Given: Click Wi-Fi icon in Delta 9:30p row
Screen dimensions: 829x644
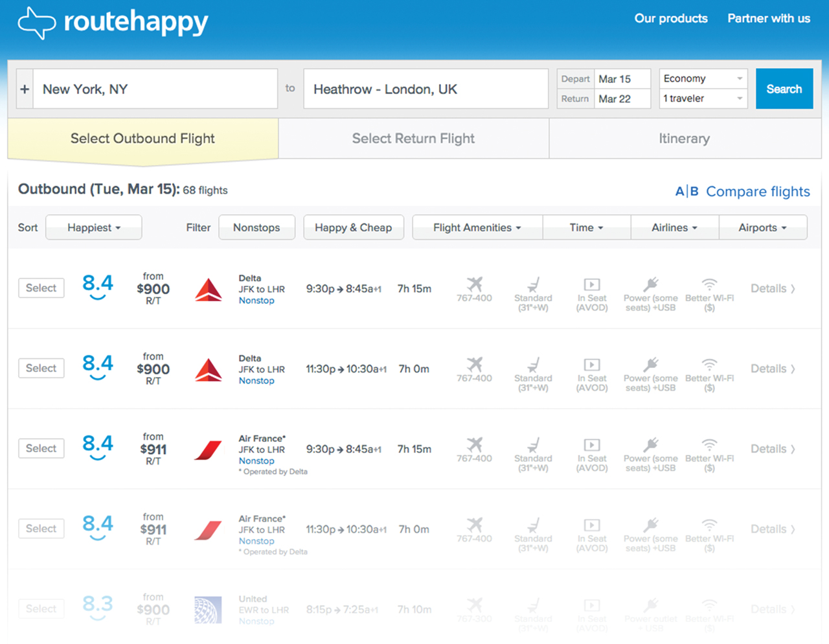Looking at the screenshot, I should 710,284.
